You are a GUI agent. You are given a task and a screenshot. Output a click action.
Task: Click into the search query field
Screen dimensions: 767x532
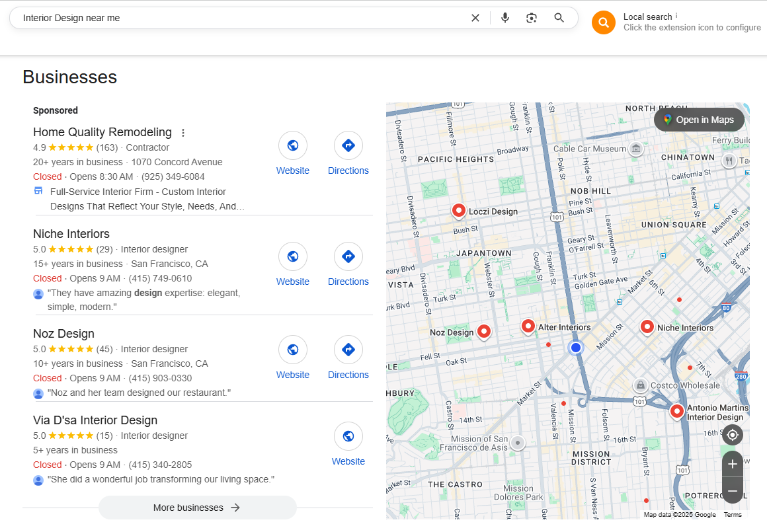point(238,18)
